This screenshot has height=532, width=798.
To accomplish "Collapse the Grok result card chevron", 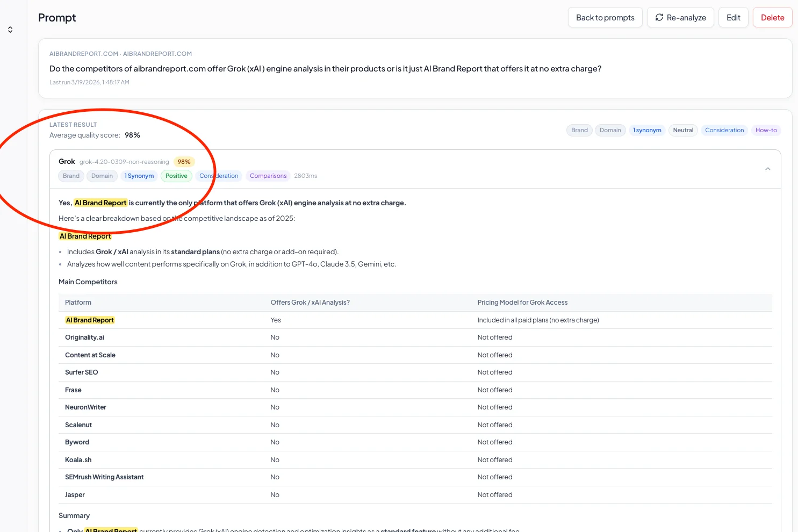I will 768,169.
